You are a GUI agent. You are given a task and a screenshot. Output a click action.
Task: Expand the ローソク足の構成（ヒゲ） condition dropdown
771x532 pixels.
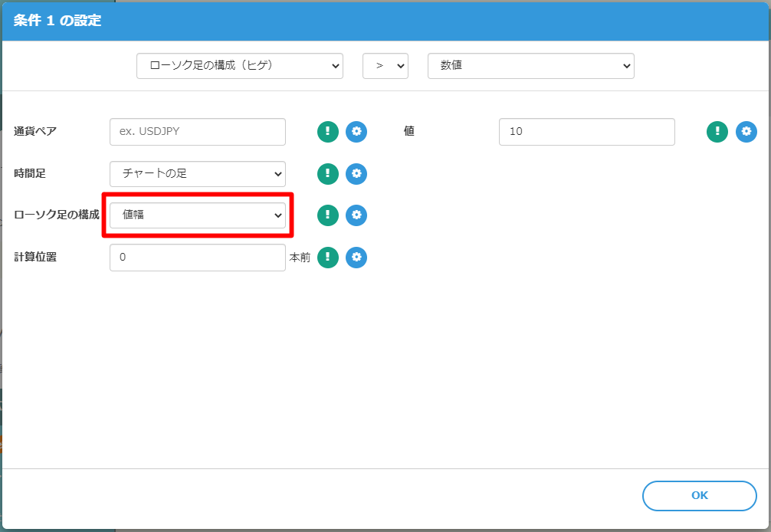(x=239, y=66)
